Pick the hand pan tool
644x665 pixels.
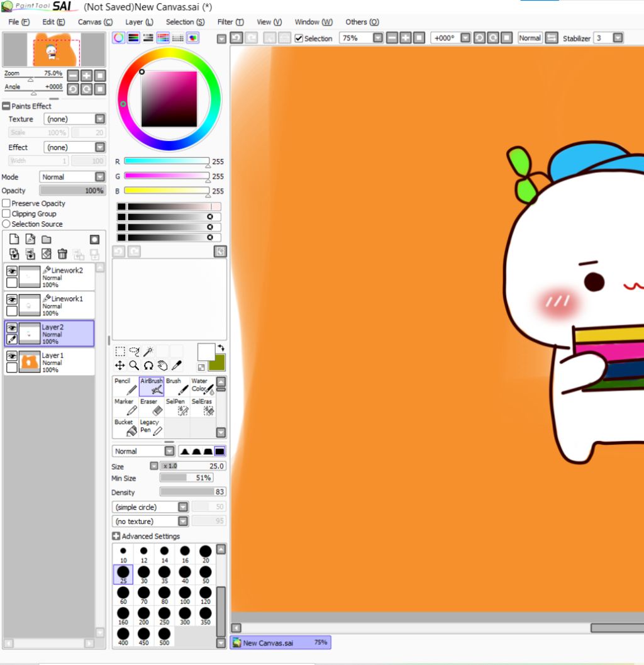point(162,366)
